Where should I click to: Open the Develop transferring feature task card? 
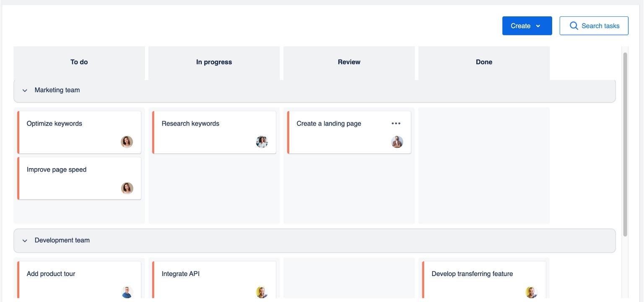pyautogui.click(x=472, y=273)
